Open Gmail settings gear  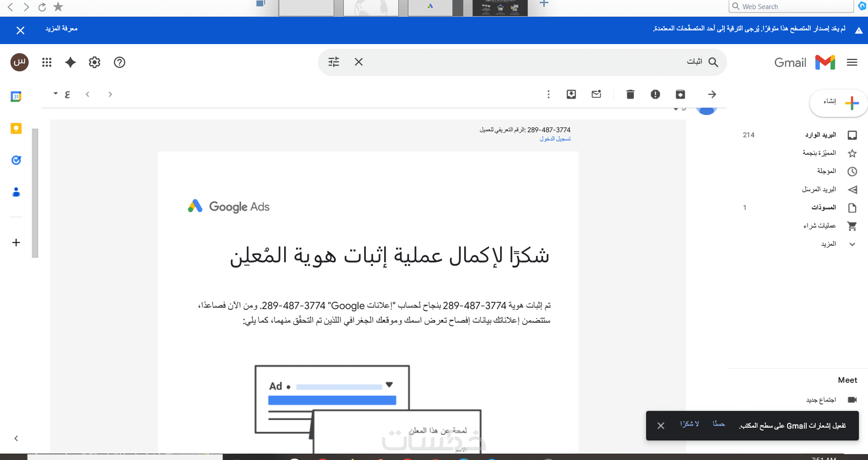pos(95,62)
